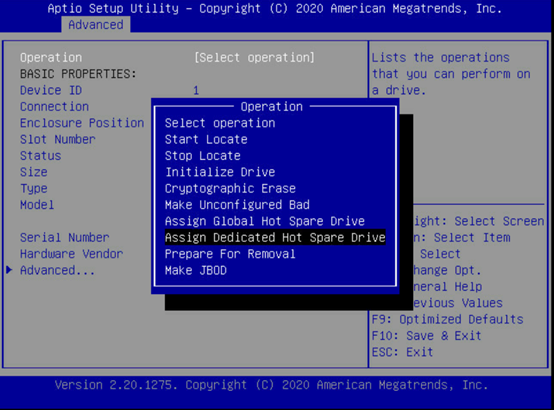Open the Advanced tab
Image resolution: width=554 pixels, height=410 pixels.
click(96, 25)
